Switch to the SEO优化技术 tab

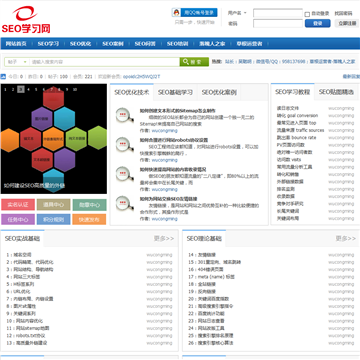click(132, 92)
